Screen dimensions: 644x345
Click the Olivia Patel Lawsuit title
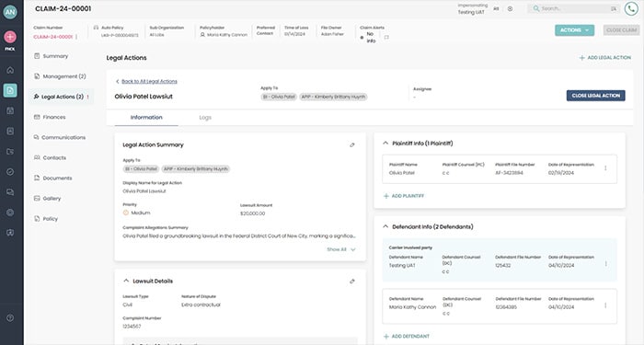(144, 97)
